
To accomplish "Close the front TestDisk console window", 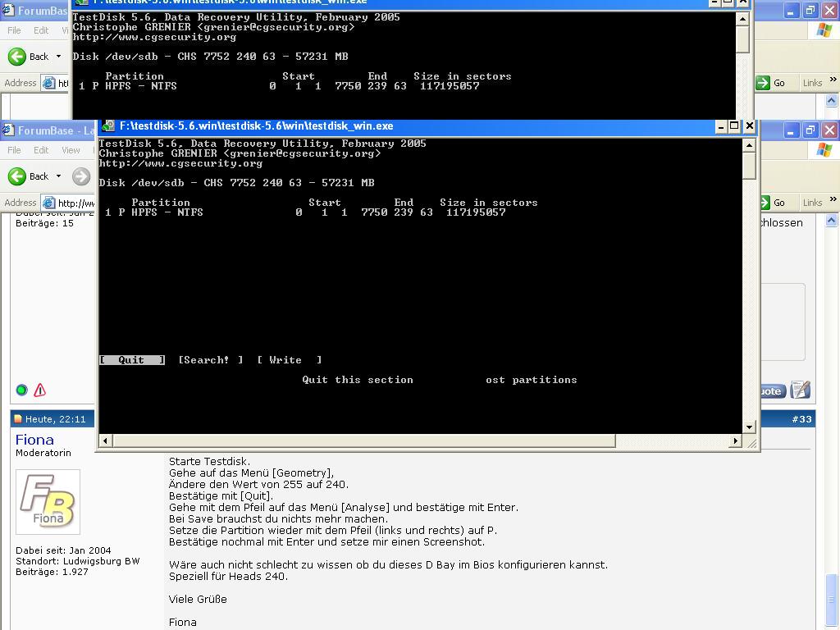I will click(750, 126).
